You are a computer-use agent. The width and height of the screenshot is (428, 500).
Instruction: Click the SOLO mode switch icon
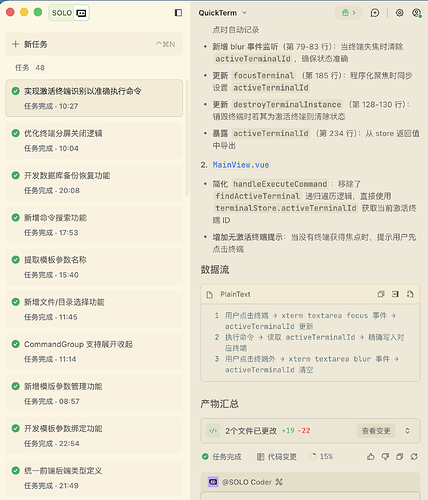pos(81,13)
